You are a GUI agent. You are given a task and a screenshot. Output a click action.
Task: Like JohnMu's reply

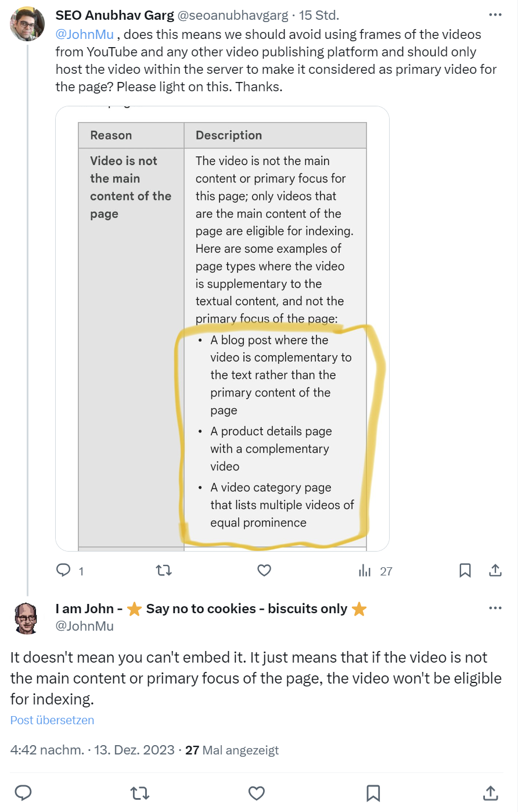pos(257,792)
